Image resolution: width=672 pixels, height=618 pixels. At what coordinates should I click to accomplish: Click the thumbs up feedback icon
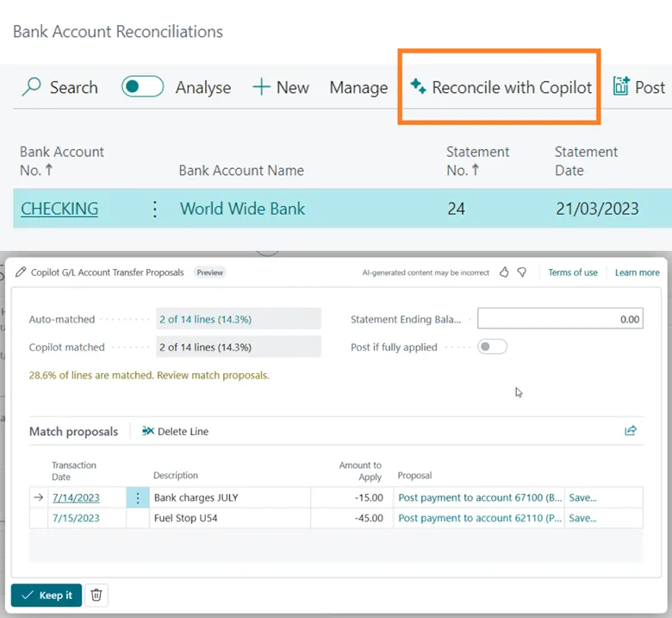[504, 272]
